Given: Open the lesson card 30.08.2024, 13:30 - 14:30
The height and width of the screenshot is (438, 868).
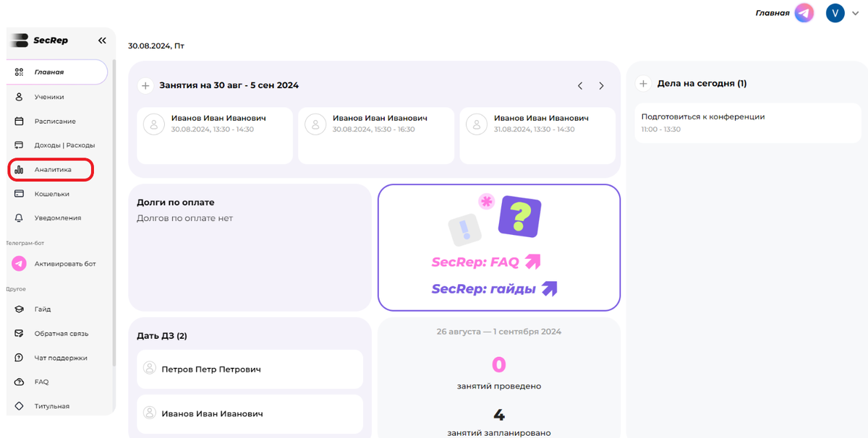Looking at the screenshot, I should click(x=215, y=136).
